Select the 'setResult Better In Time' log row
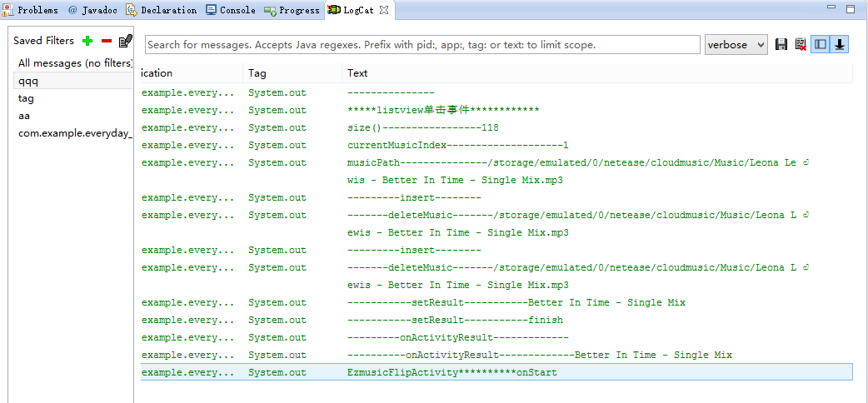This screenshot has width=868, height=403. (496, 302)
